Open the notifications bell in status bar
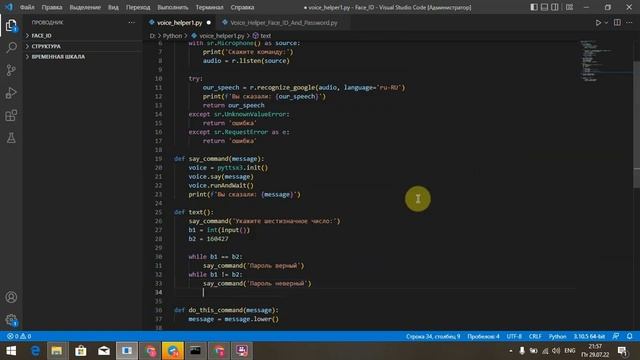The height and width of the screenshot is (360, 640). click(629, 336)
